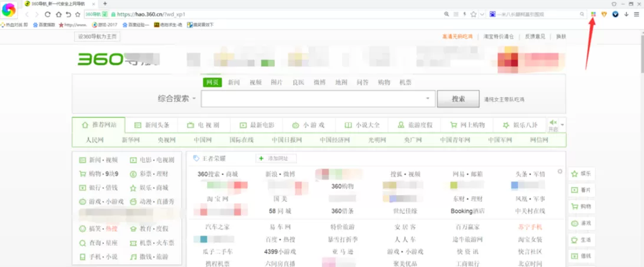Open the 网上购物 category tab
The width and height of the screenshot is (644, 267).
pos(467,125)
